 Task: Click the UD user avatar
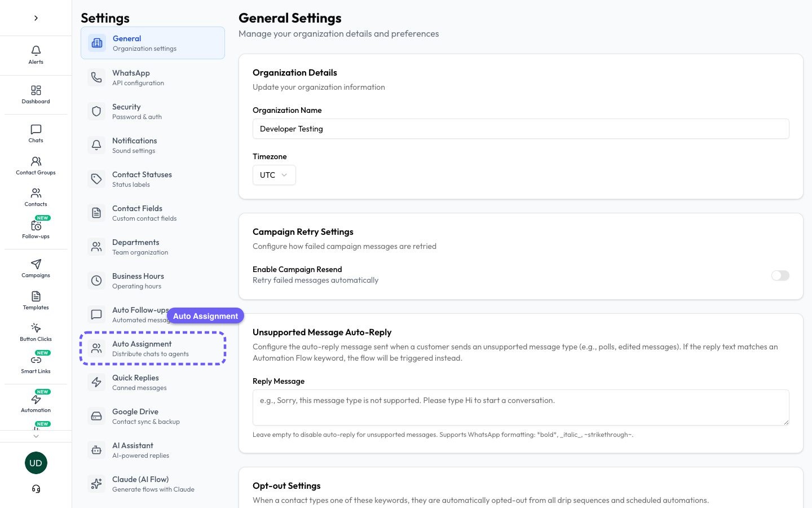pos(36,463)
